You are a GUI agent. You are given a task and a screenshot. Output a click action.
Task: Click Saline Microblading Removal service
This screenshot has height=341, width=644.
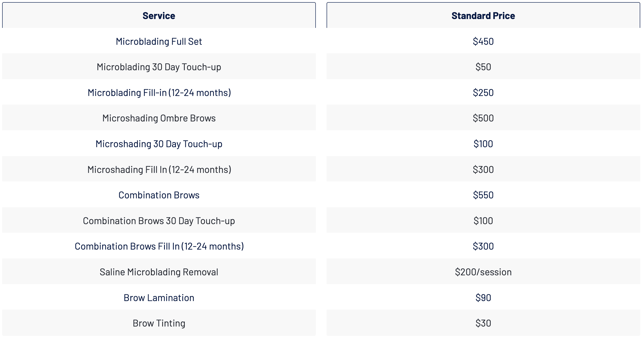(159, 272)
